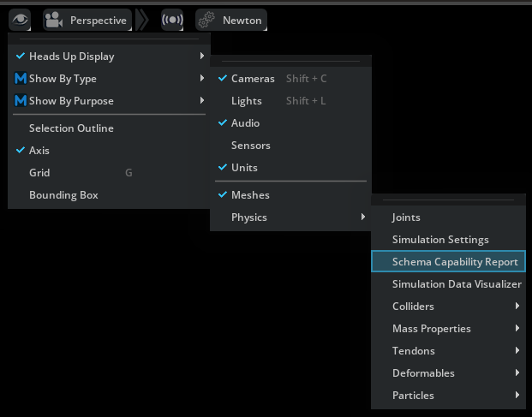The width and height of the screenshot is (532, 417).
Task: Open the Perspective camera menu
Action: click(87, 20)
